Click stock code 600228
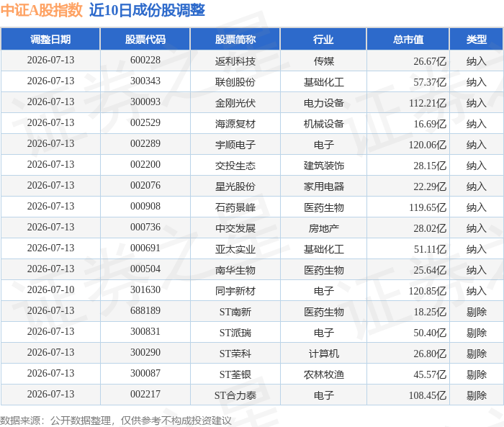 [x=145, y=60]
